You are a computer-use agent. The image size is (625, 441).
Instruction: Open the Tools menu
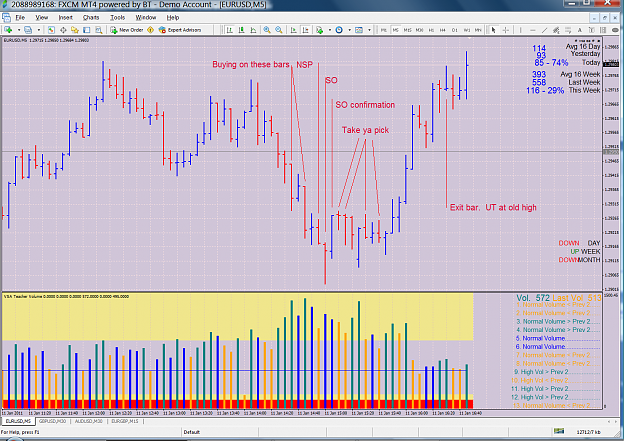point(118,18)
